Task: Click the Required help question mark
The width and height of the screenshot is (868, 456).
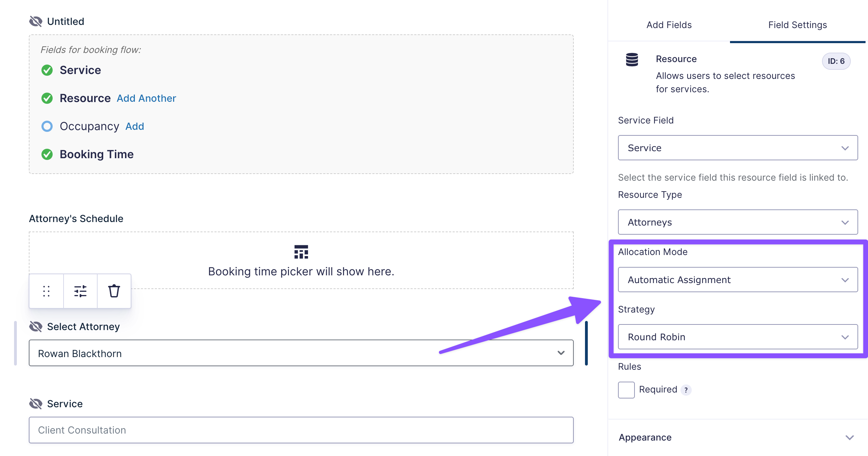Action: click(x=686, y=390)
